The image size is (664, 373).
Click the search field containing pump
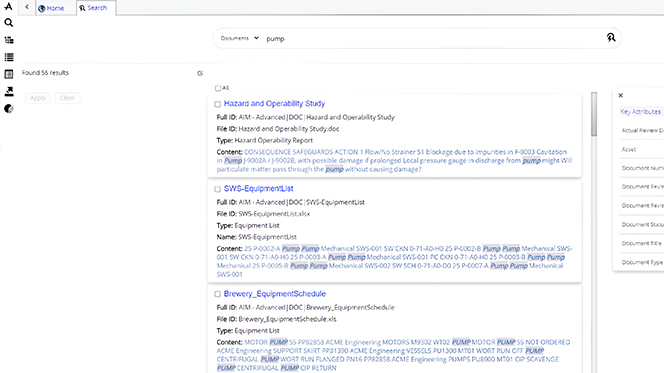coord(432,39)
